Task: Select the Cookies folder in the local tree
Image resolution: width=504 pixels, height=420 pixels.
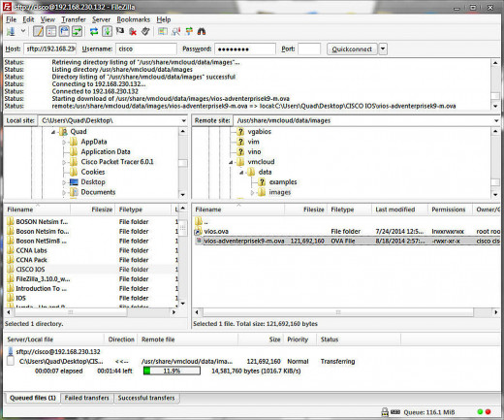Action: pyautogui.click(x=93, y=172)
